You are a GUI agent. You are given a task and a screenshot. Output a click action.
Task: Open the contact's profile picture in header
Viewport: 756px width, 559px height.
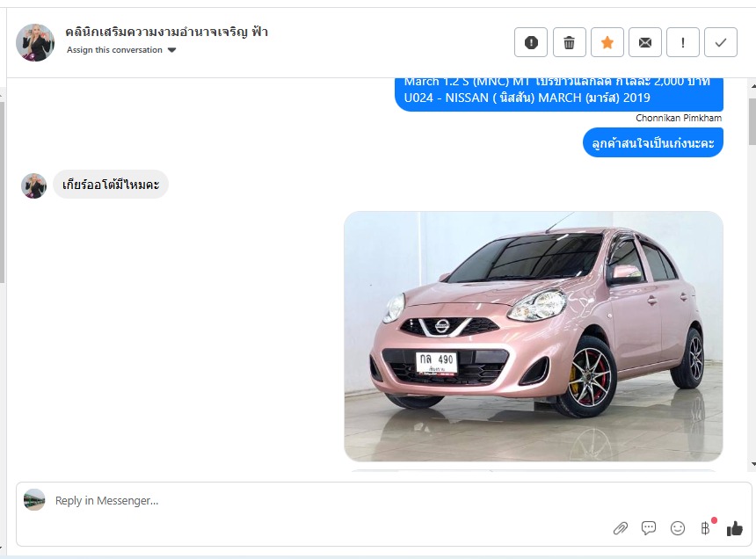[x=35, y=42]
